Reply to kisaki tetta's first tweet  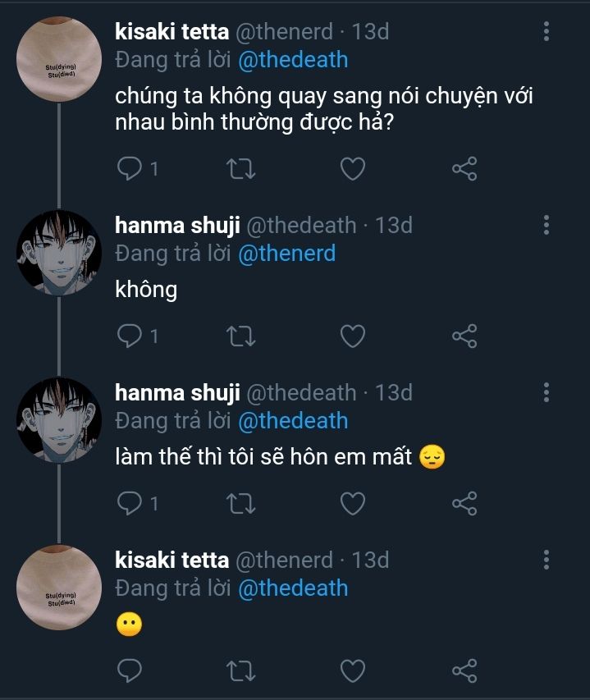130,169
